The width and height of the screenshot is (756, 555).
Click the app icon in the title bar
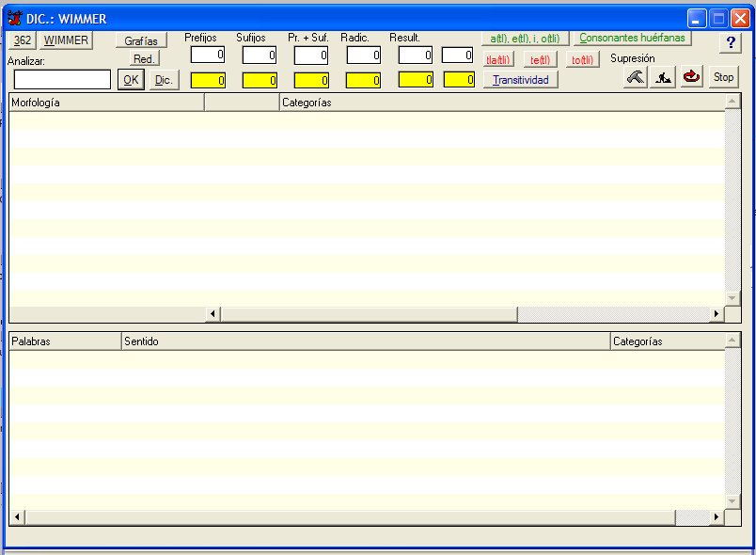15,18
